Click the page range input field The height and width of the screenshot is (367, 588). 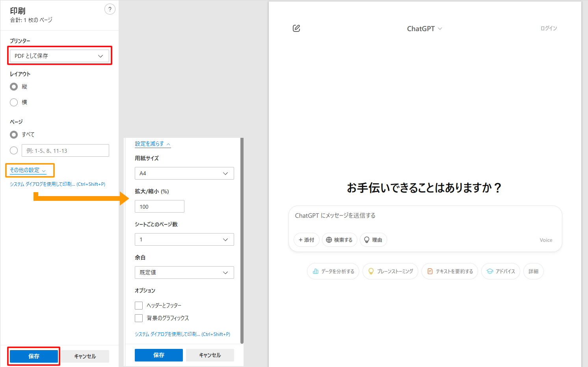(x=65, y=150)
